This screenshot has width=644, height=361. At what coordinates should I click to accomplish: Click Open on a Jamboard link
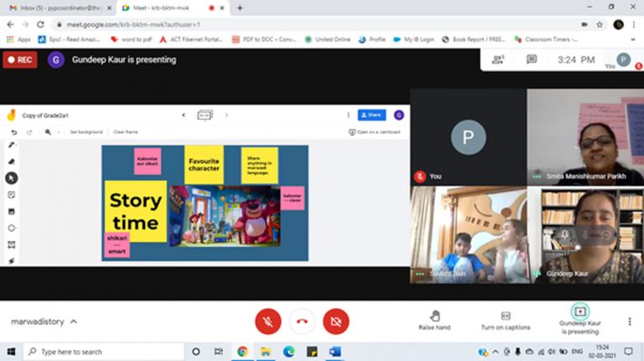tap(375, 132)
